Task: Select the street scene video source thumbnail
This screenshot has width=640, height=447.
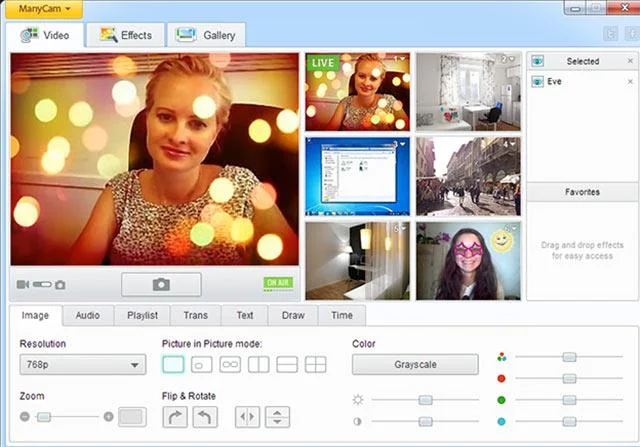Action: pos(469,176)
